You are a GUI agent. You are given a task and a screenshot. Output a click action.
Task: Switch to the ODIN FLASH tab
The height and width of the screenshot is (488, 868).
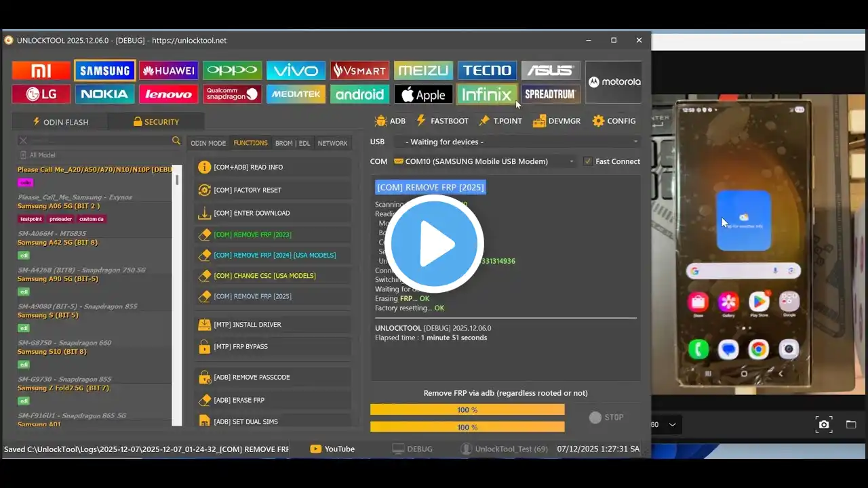tap(60, 122)
